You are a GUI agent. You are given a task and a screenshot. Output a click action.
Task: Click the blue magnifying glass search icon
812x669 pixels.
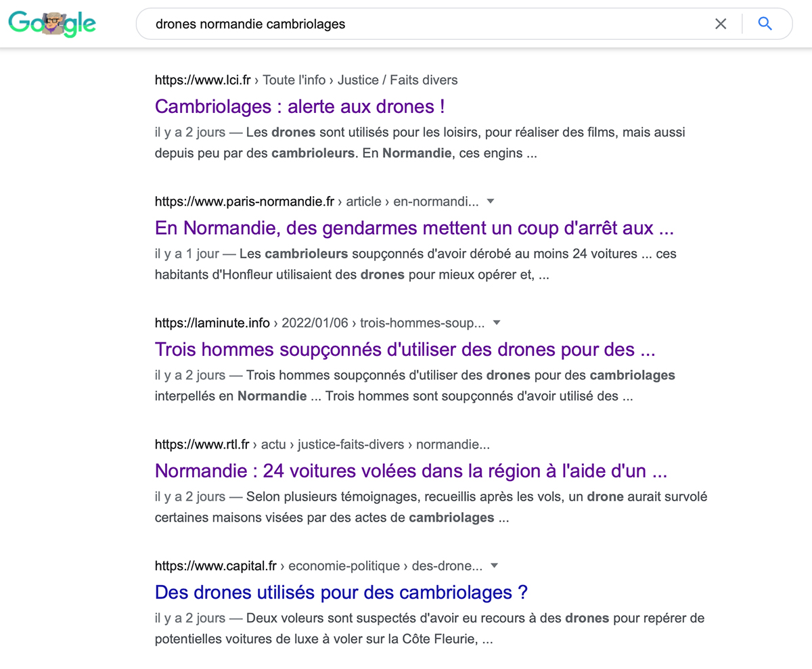tap(765, 24)
